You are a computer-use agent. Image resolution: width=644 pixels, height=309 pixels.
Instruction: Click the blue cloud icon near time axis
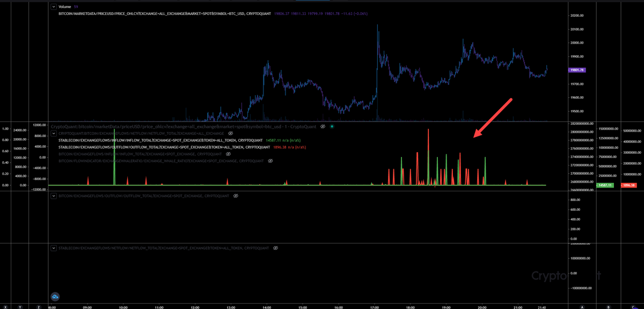55,296
